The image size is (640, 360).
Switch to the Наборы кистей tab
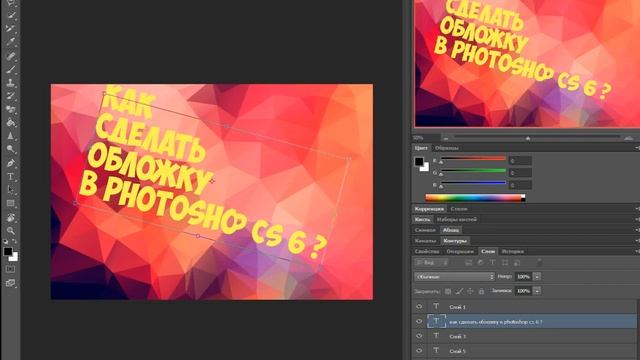point(457,220)
